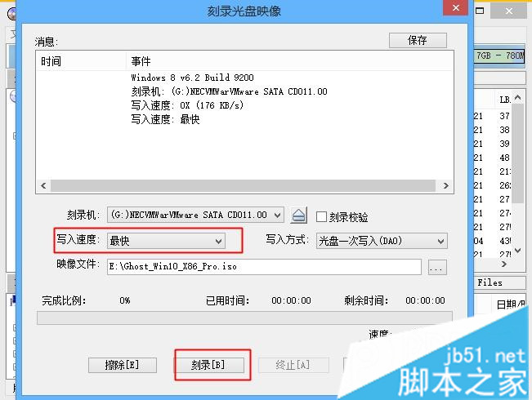Click the 时间 column header
The width and height of the screenshot is (532, 400).
click(x=82, y=61)
